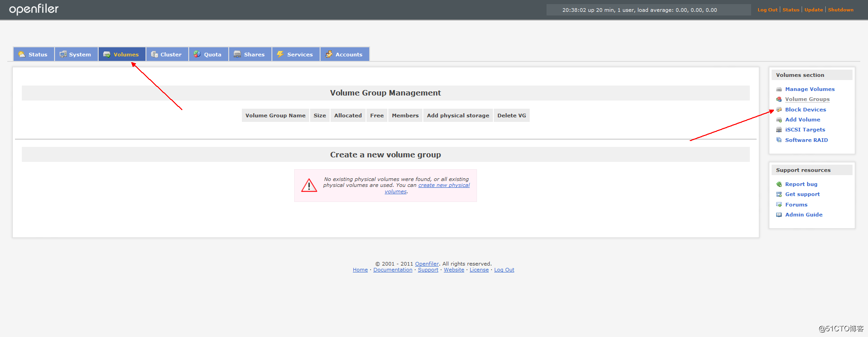Click Update in top bar

point(813,10)
